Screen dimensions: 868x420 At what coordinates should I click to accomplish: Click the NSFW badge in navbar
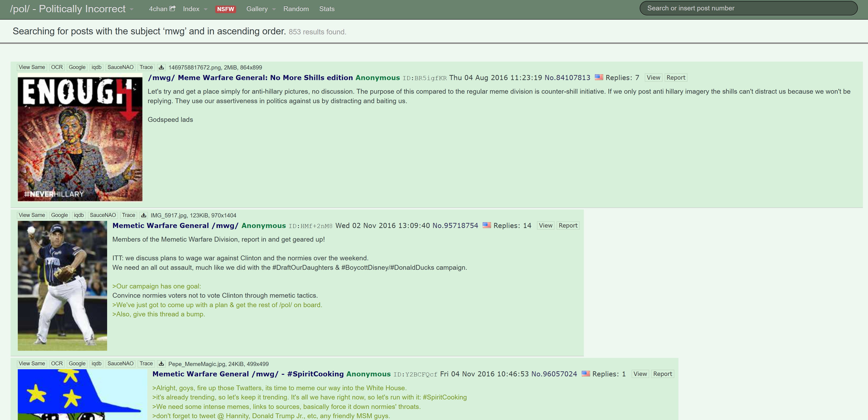coord(225,9)
